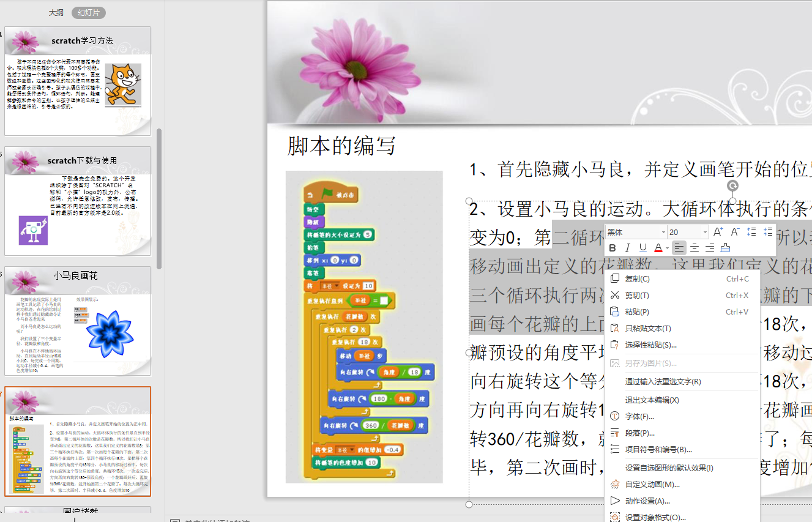
Task: Open the font color dropdown arrow
Action: (667, 248)
